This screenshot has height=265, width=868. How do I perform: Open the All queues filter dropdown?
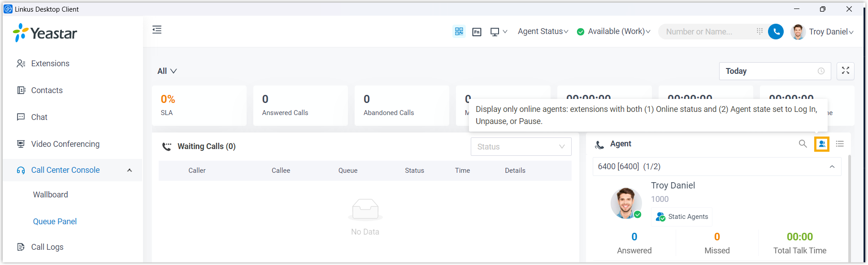pyautogui.click(x=167, y=71)
